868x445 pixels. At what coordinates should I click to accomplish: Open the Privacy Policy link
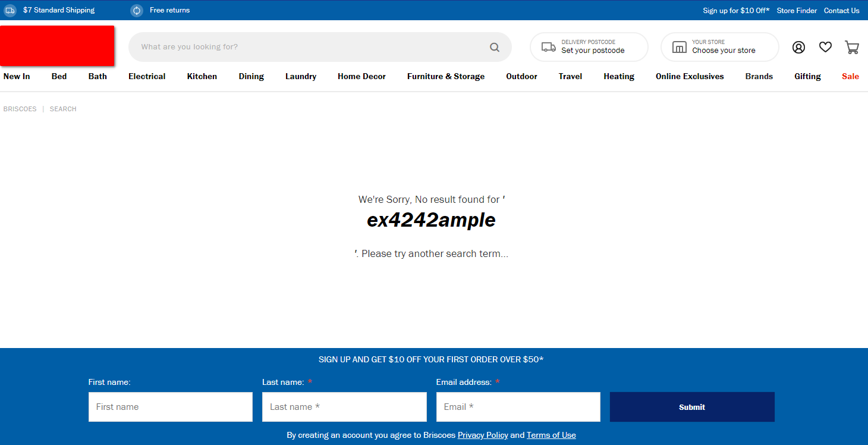tap(483, 435)
